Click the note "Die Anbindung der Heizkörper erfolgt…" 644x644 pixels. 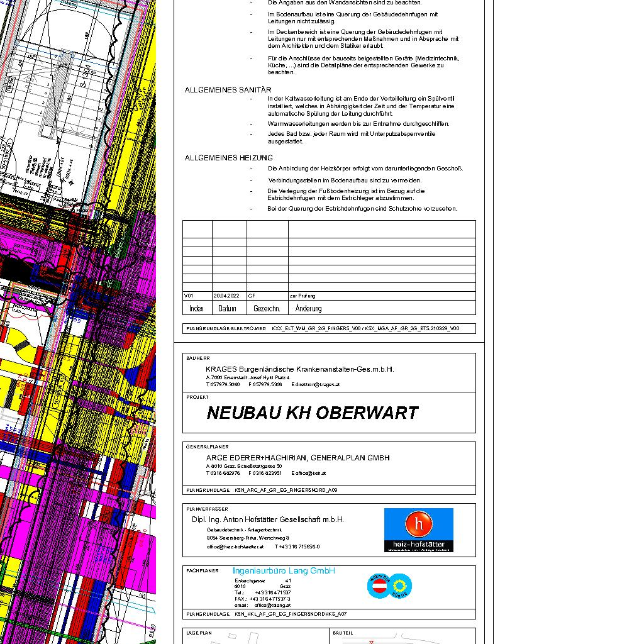(x=365, y=169)
